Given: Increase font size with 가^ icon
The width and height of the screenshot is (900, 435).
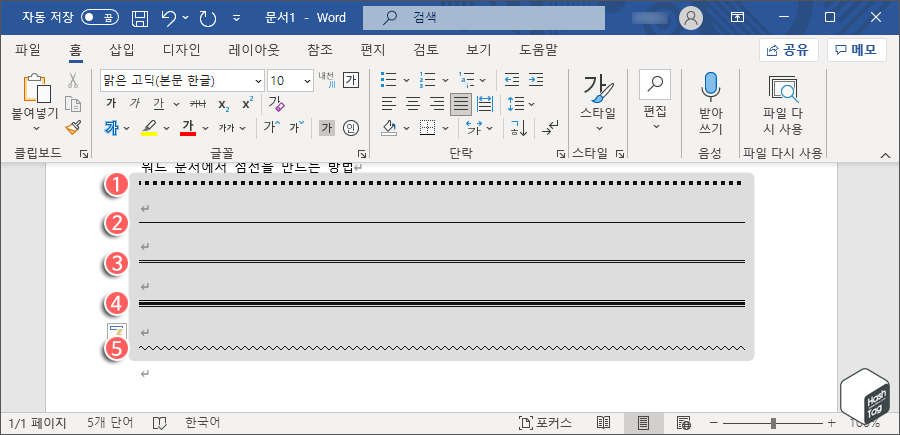Looking at the screenshot, I should click(271, 127).
